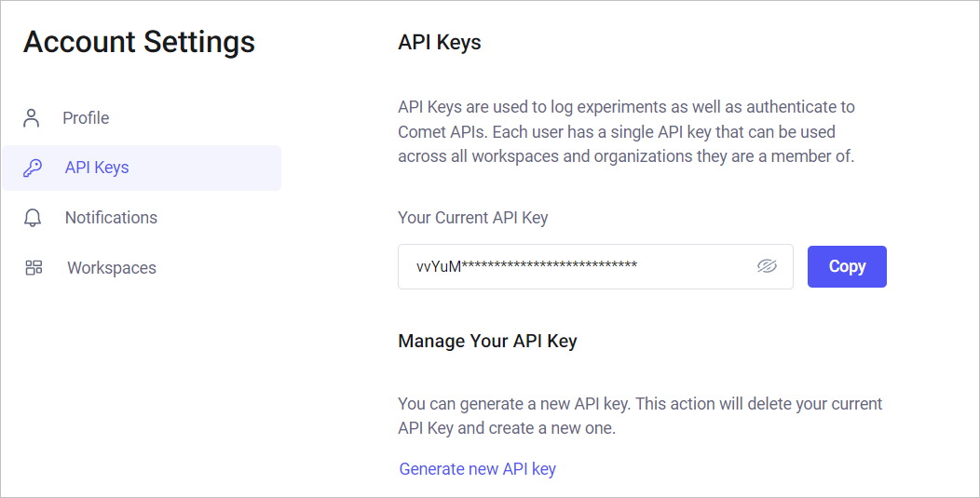
Task: Open the Workspaces section
Action: (x=112, y=268)
